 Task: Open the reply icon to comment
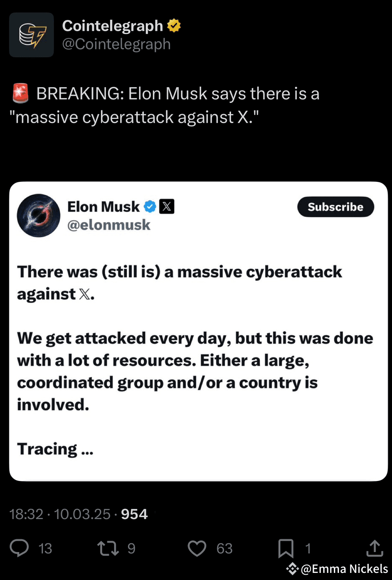click(x=20, y=548)
